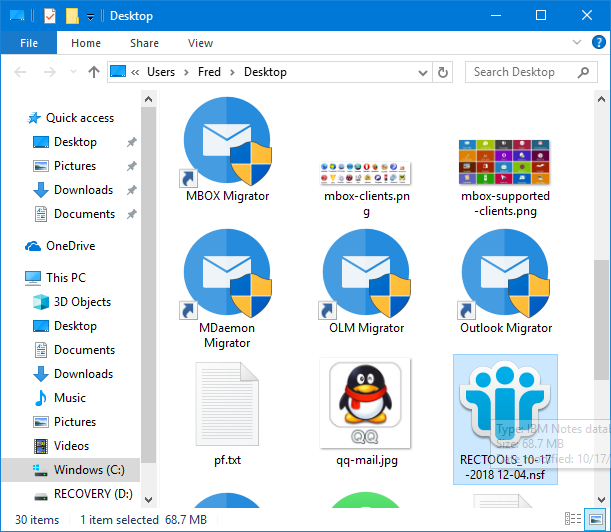
Task: Open Videos folder in sidebar
Action: click(x=71, y=446)
